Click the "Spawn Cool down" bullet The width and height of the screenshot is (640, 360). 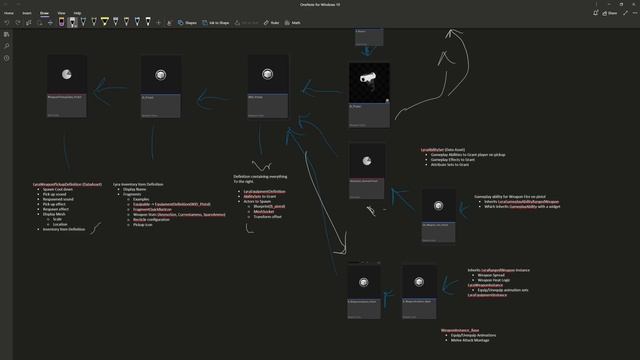click(58, 189)
